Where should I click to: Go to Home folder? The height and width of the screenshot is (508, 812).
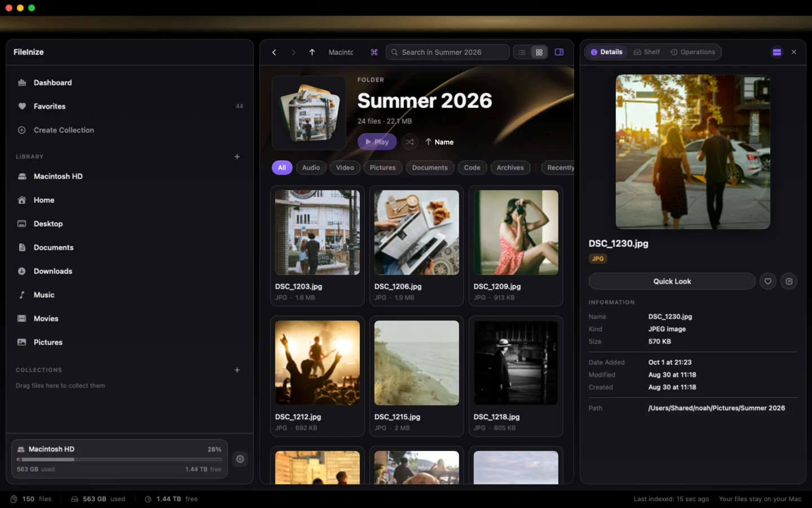click(x=130, y=200)
